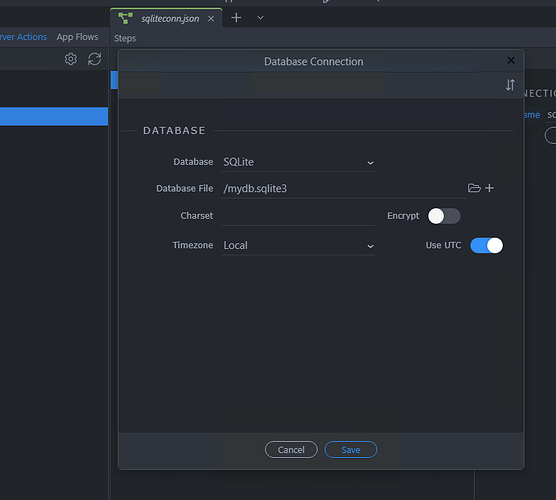Add a new tab with plus icon
The height and width of the screenshot is (500, 556).
(x=236, y=18)
